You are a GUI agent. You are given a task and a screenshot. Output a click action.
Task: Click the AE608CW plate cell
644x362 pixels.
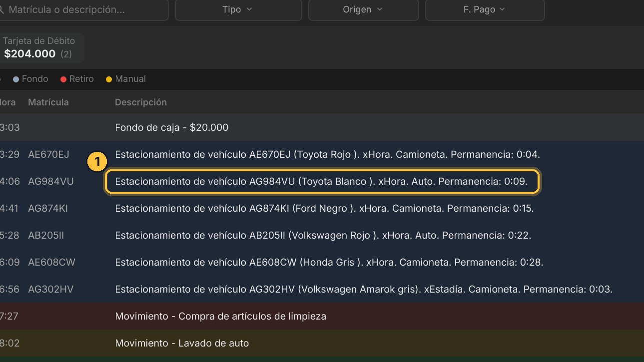coord(51,262)
